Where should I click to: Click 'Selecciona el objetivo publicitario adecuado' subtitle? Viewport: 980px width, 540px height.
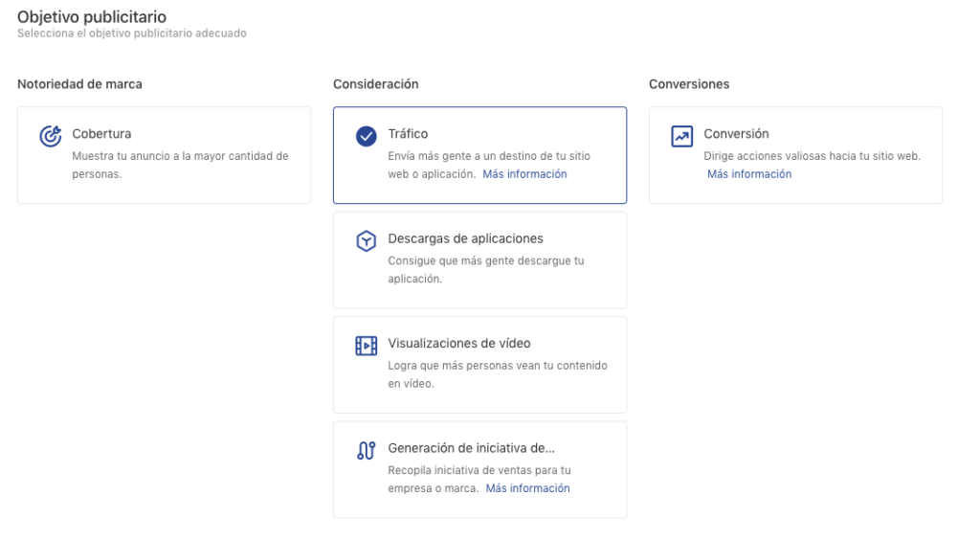132,34
